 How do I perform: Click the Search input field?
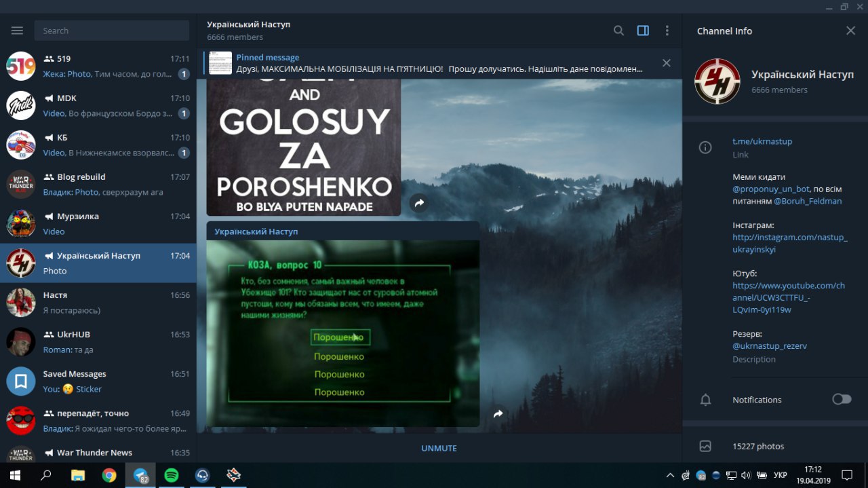[112, 31]
